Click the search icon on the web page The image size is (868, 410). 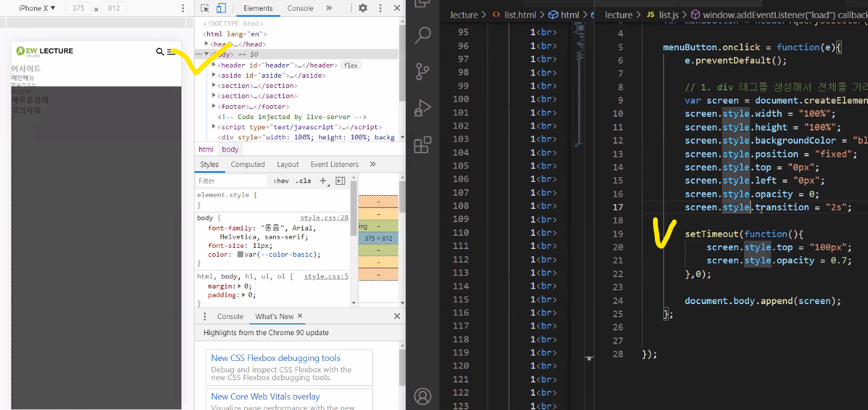160,52
